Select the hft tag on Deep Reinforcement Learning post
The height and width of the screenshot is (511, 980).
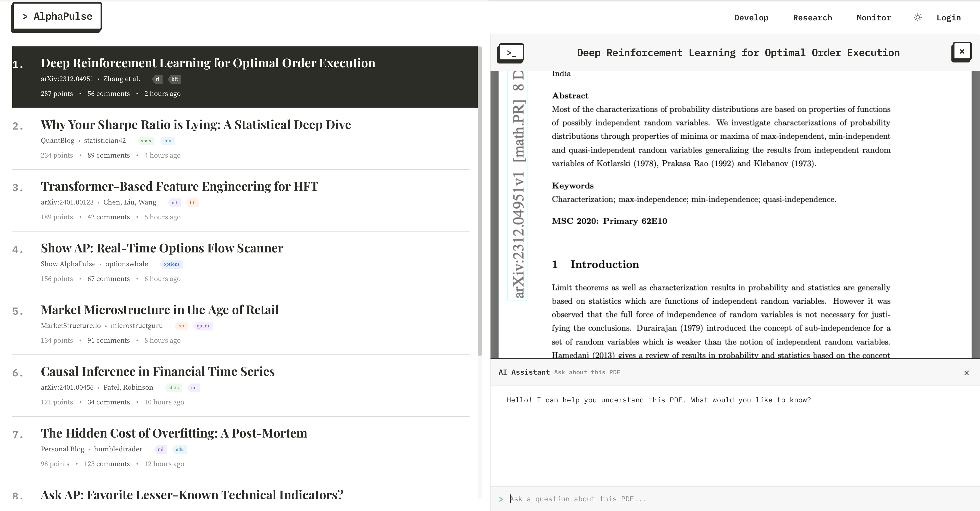174,79
